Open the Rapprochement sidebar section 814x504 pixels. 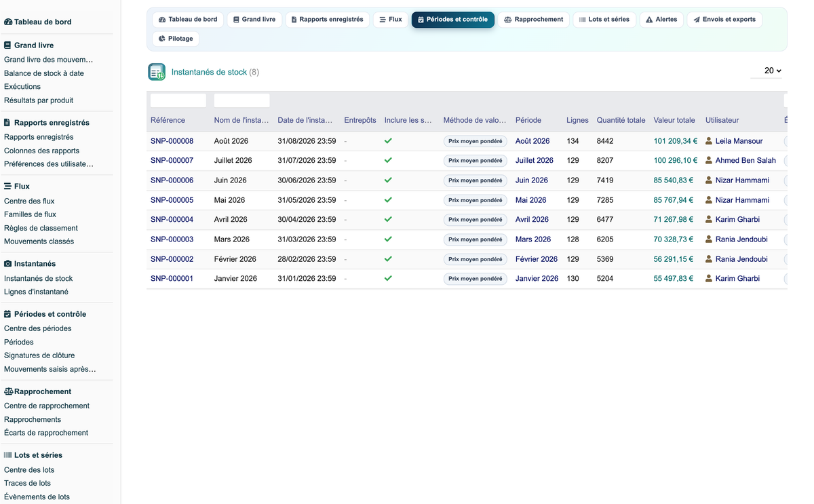coord(37,391)
